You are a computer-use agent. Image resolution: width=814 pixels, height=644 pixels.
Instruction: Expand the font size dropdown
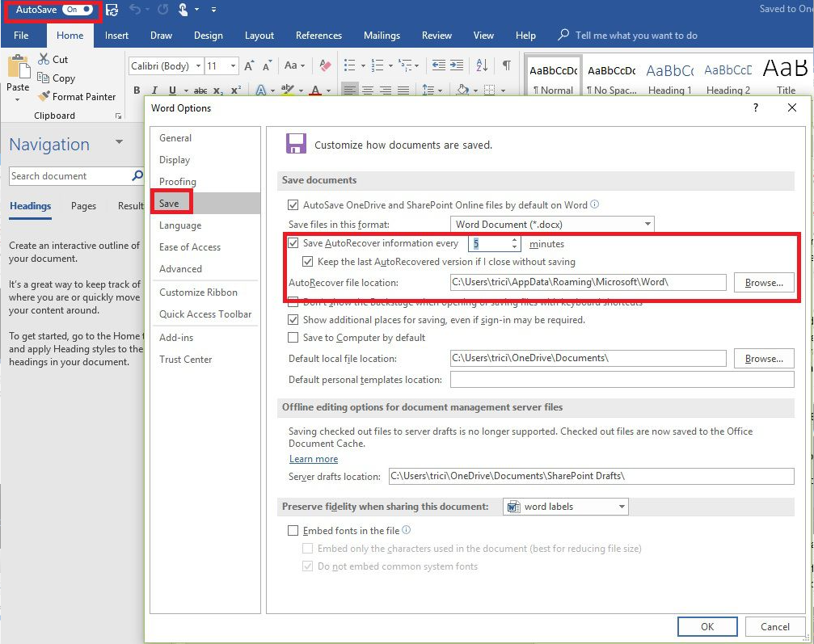pos(234,65)
